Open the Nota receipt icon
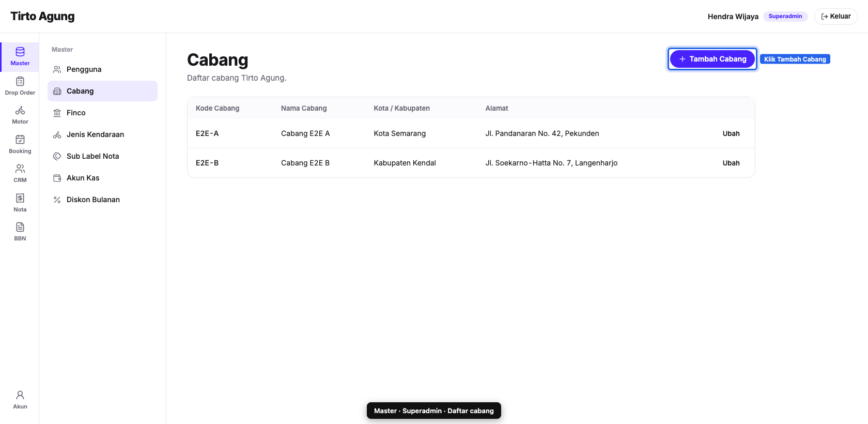868x424 pixels. tap(20, 198)
